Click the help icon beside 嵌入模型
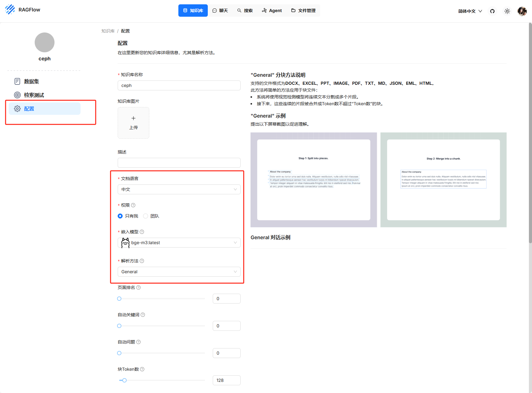532x393 pixels. (x=142, y=232)
